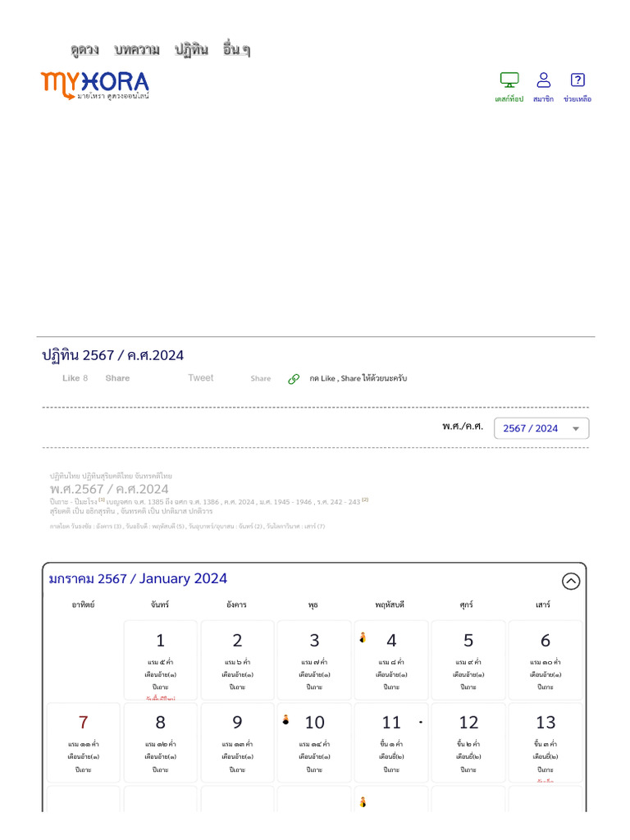Click the MyHora logo

click(x=95, y=84)
